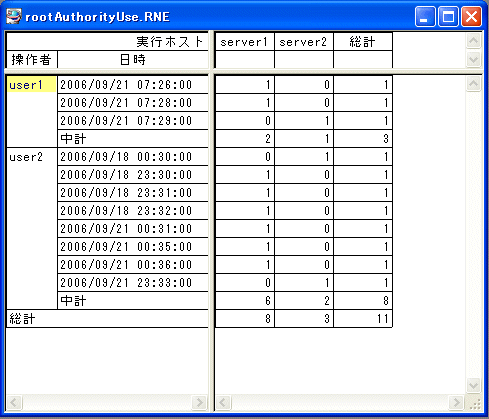This screenshot has width=489, height=419.
Task: Click the server2 grand total value 3
Action: pos(304,319)
